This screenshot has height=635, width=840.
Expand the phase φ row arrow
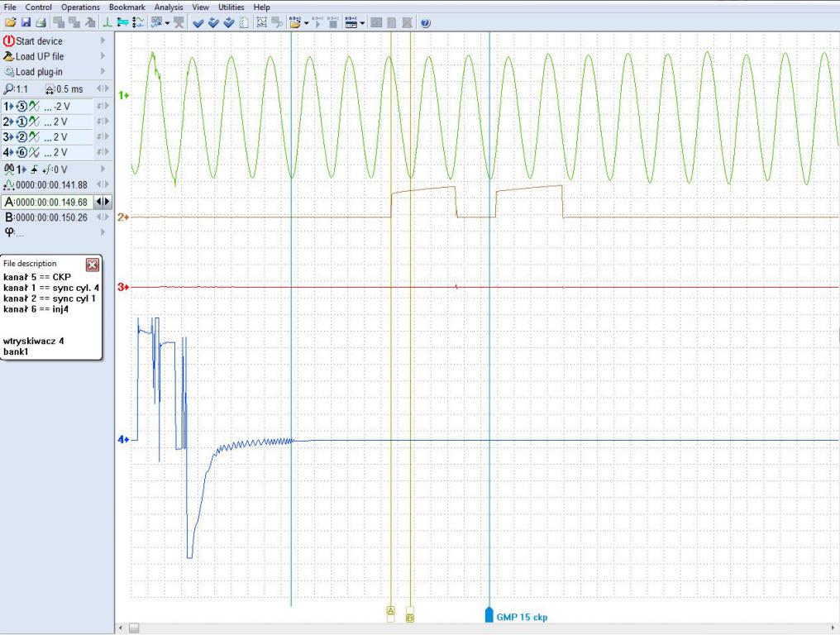(103, 232)
